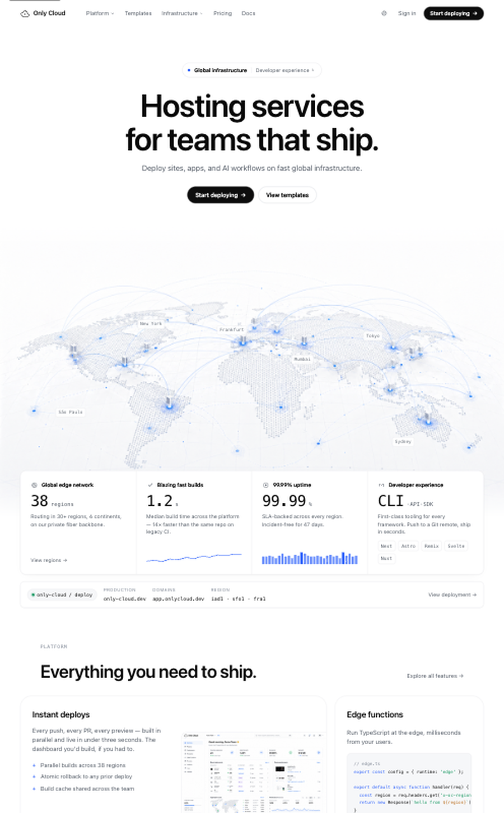This screenshot has width=504, height=813.
Task: Click the iad1 · sfo1 · fra1 region text
Action: tap(238, 599)
